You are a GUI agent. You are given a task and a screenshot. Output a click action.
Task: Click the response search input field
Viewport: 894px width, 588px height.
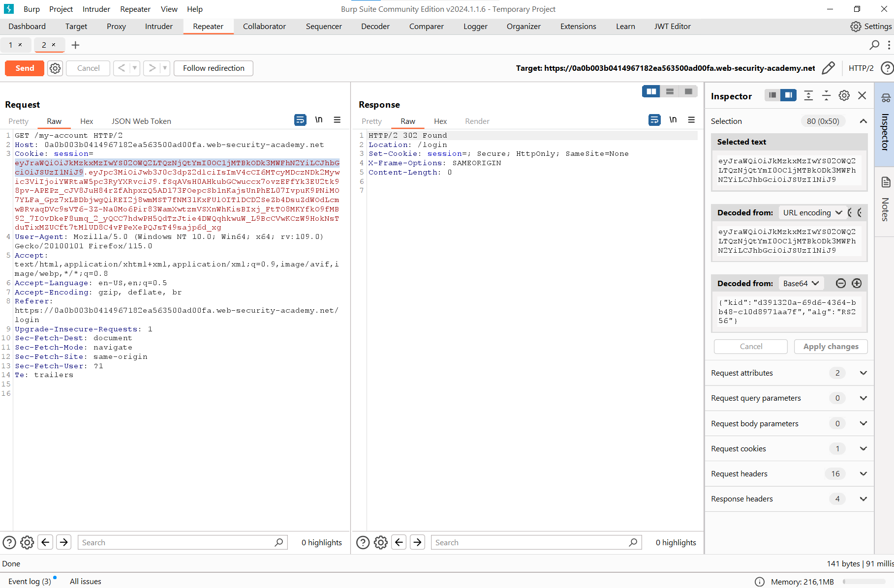pos(536,543)
